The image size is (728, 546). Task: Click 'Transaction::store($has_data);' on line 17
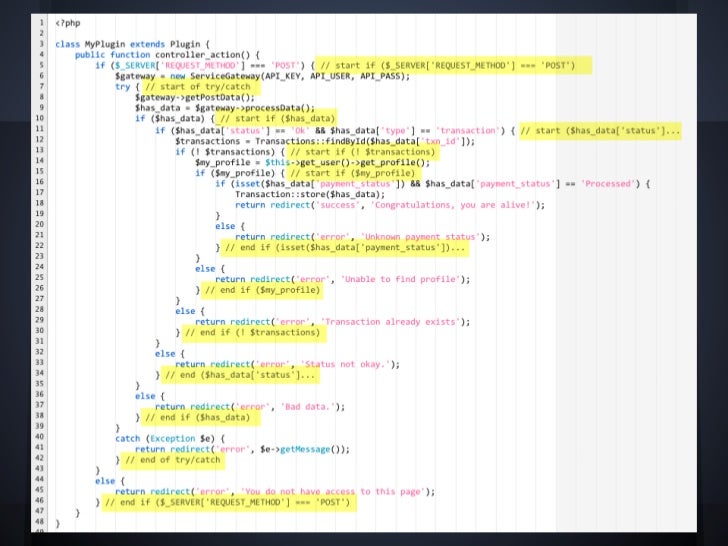point(310,195)
